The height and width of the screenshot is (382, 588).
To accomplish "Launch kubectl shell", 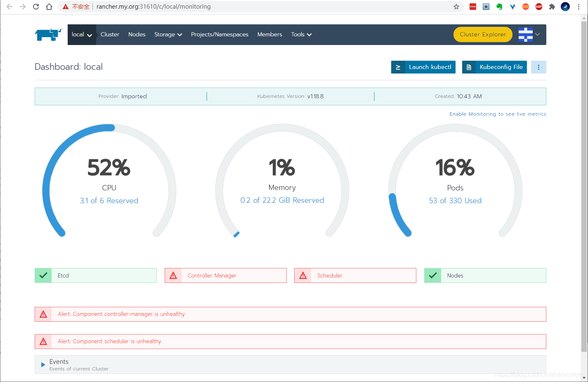I will (423, 67).
